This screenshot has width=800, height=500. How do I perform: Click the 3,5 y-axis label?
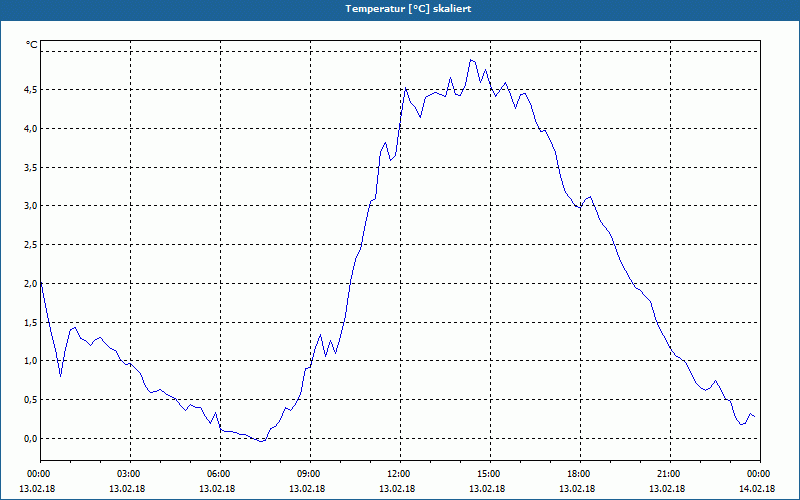point(31,167)
